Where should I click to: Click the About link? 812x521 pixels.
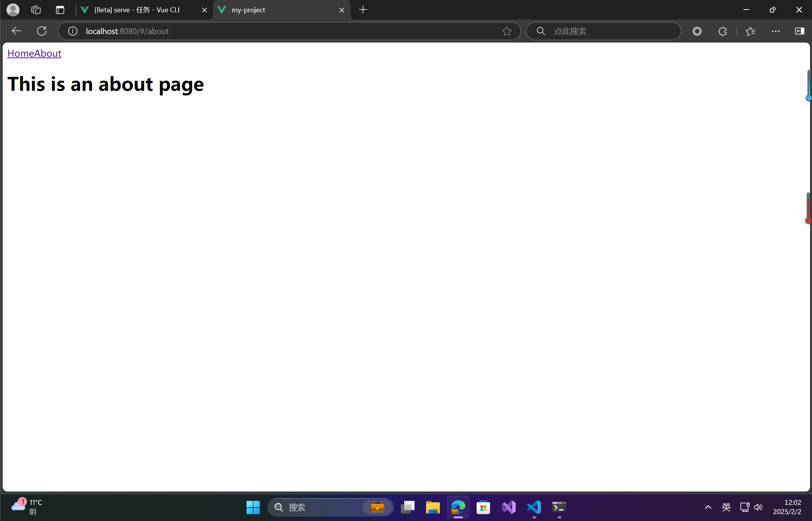point(48,53)
